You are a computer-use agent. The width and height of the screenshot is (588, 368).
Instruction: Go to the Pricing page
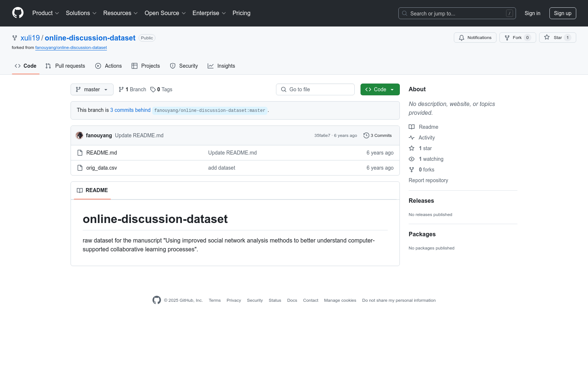point(241,13)
